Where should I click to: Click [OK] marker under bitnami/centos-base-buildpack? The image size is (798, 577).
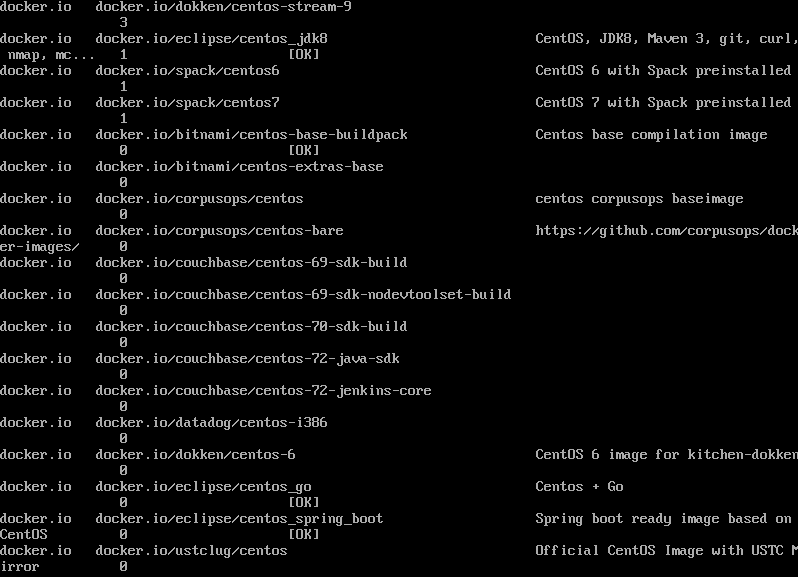coord(304,151)
